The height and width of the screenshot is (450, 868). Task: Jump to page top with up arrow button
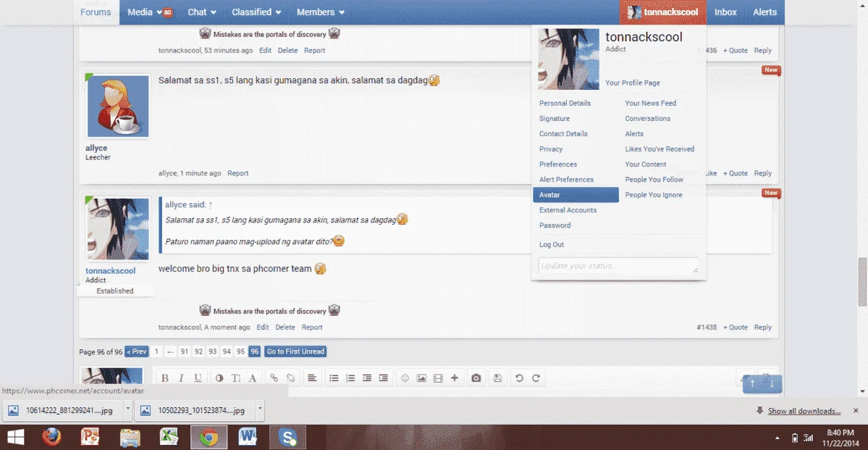coord(752,383)
